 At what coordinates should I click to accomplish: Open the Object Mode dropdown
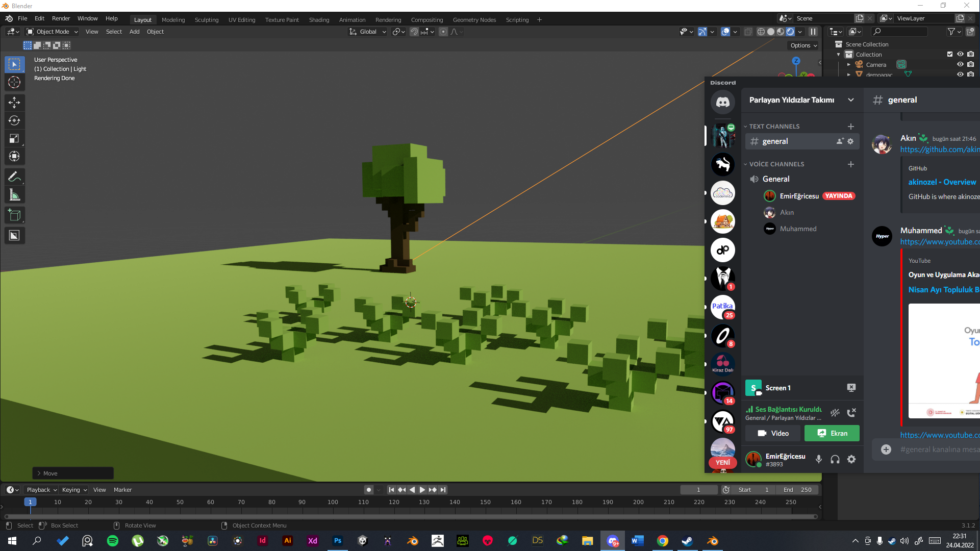(x=53, y=32)
